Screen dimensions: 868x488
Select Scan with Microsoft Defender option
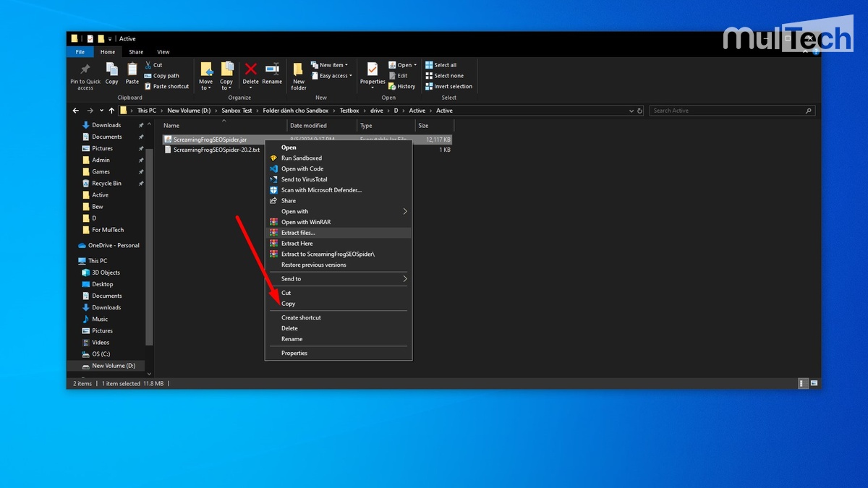321,190
